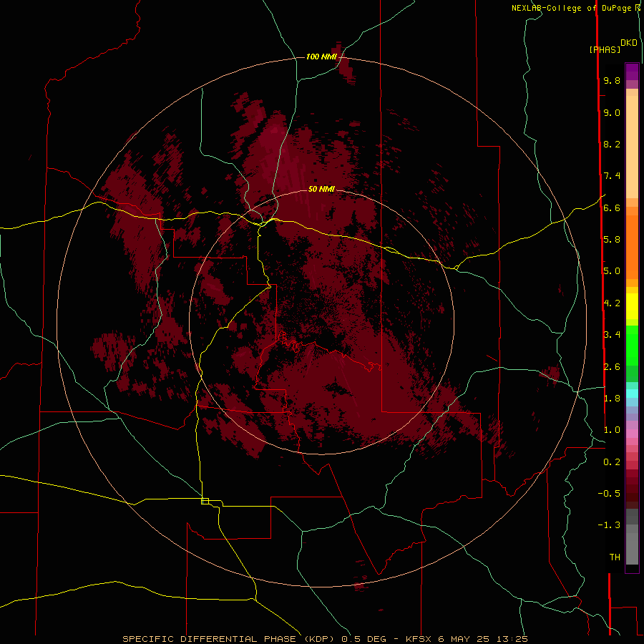Image resolution: width=644 pixels, height=644 pixels.
Task: Click the 1.0 scale value
Action: click(612, 430)
